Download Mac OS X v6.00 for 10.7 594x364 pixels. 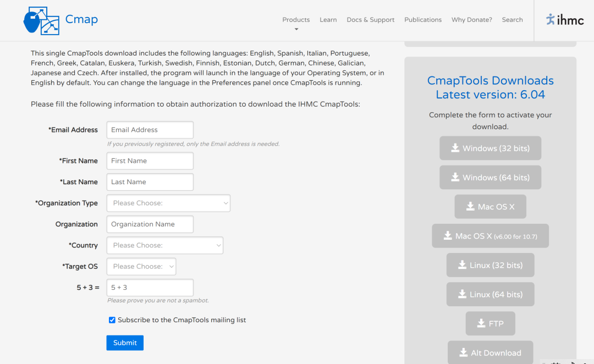490,236
